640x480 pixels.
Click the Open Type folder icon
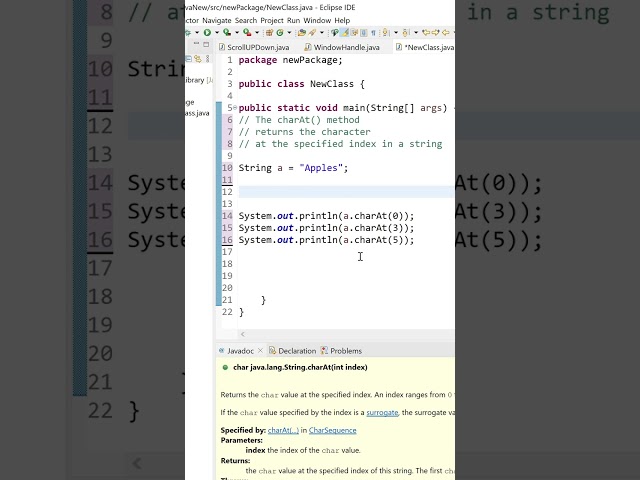click(x=302, y=32)
